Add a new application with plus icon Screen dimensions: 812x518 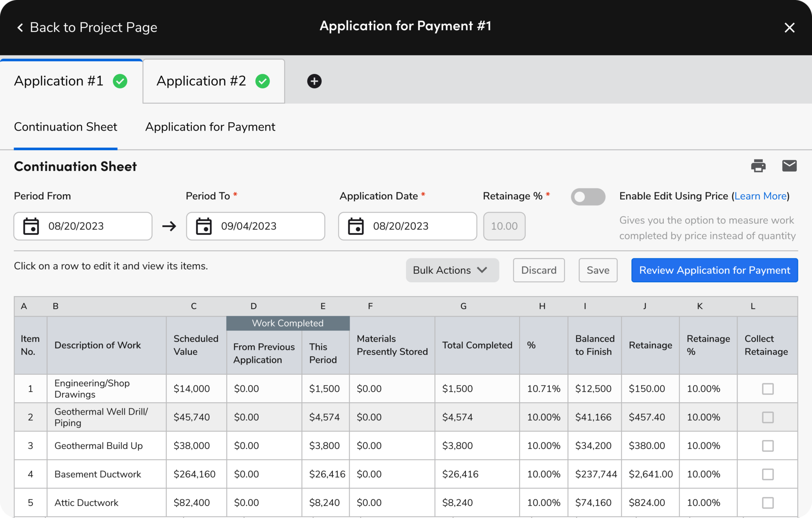[x=314, y=81]
